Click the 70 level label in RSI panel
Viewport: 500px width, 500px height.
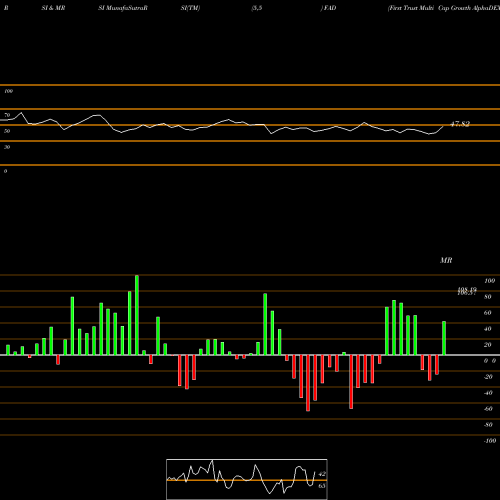point(7,115)
